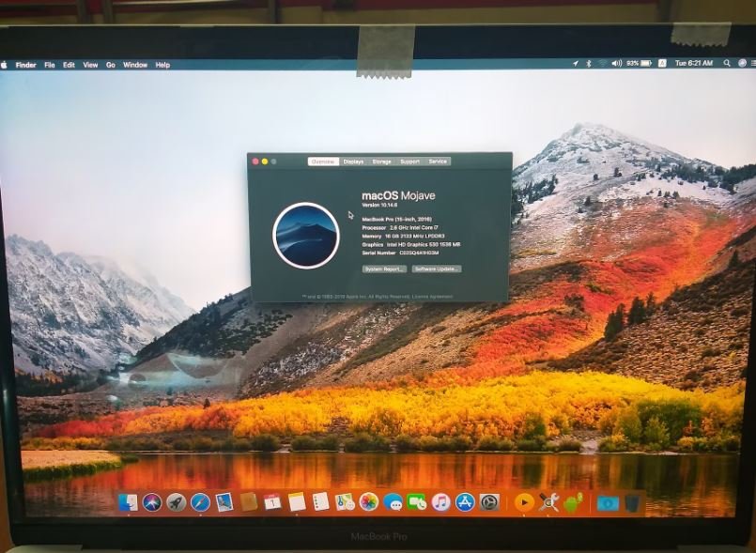Click the Graphics Intel HD line
Viewport: 756px width, 553px height.
click(x=410, y=244)
